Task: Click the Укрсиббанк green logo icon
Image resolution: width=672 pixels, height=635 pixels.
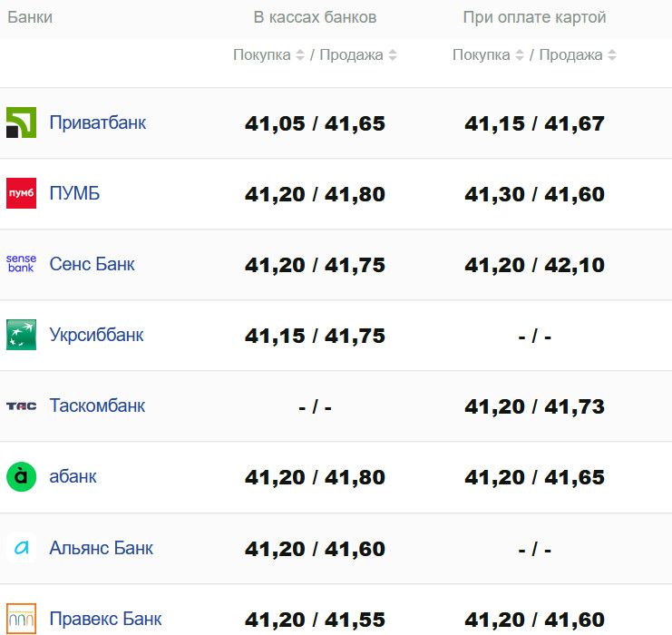Action: (x=21, y=335)
